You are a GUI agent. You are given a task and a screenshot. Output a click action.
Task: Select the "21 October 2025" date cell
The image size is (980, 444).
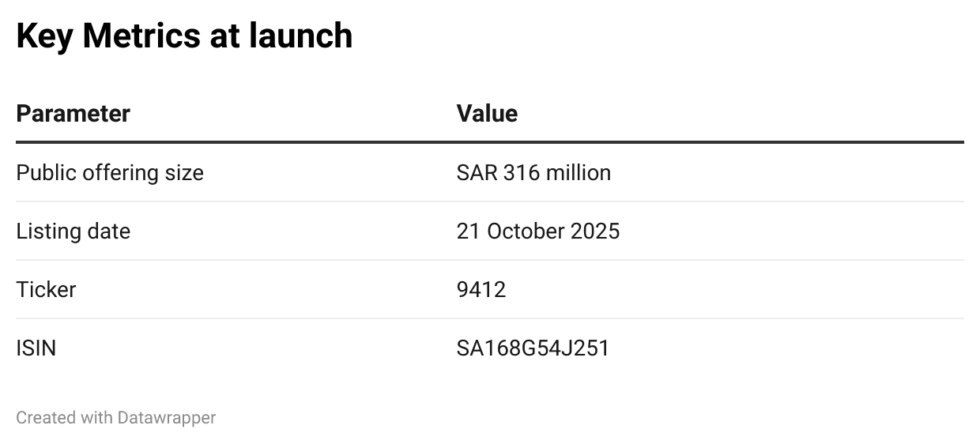[x=538, y=231]
